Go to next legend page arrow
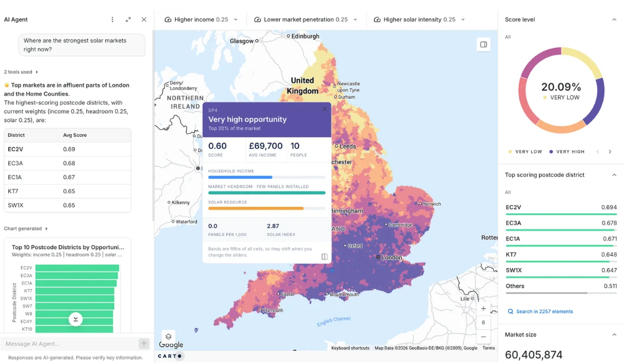The image size is (624, 364). (x=610, y=152)
